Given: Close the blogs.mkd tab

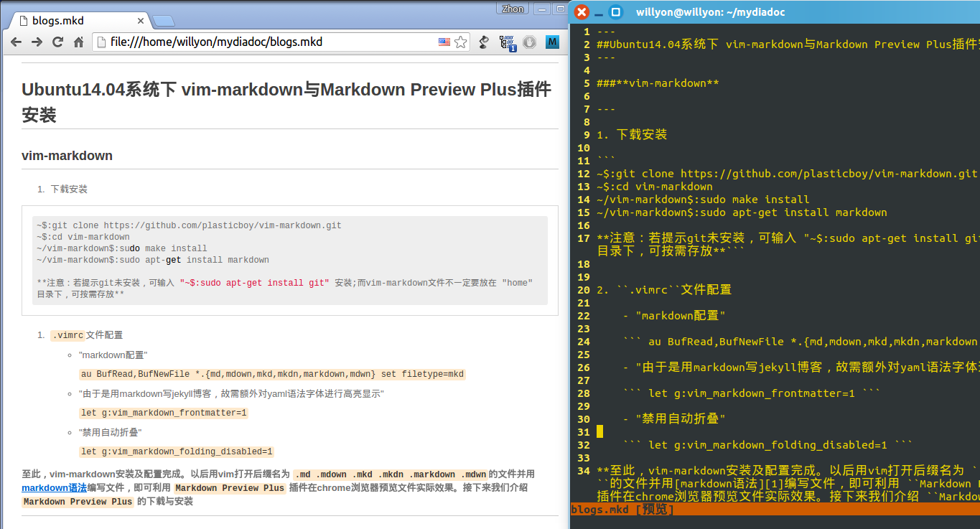Looking at the screenshot, I should pos(139,21).
